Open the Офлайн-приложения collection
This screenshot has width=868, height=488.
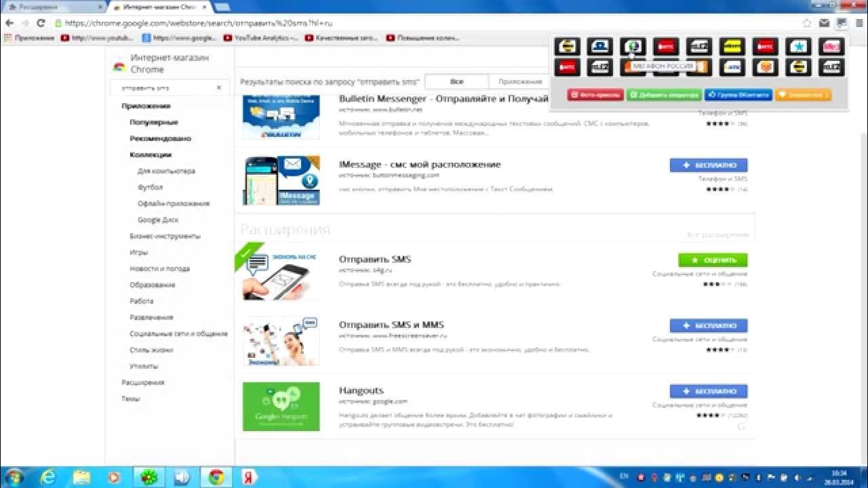tap(174, 203)
